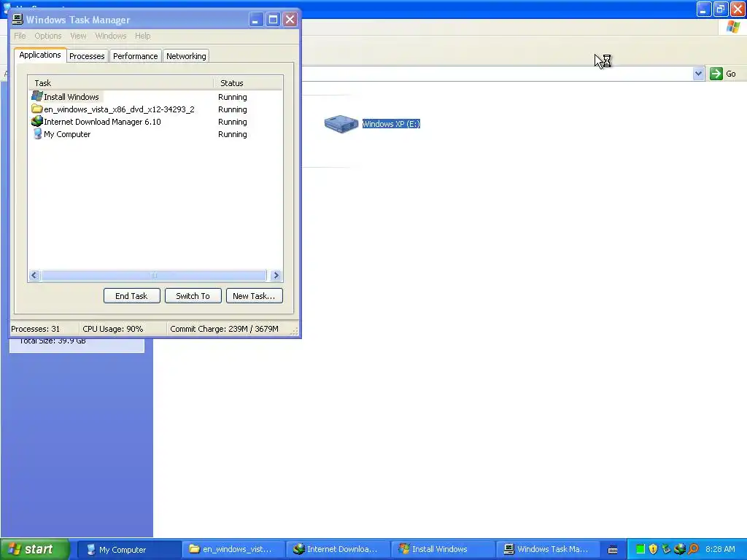Restore down the My Computer window
Viewport: 747px width, 560px height.
tap(720, 9)
